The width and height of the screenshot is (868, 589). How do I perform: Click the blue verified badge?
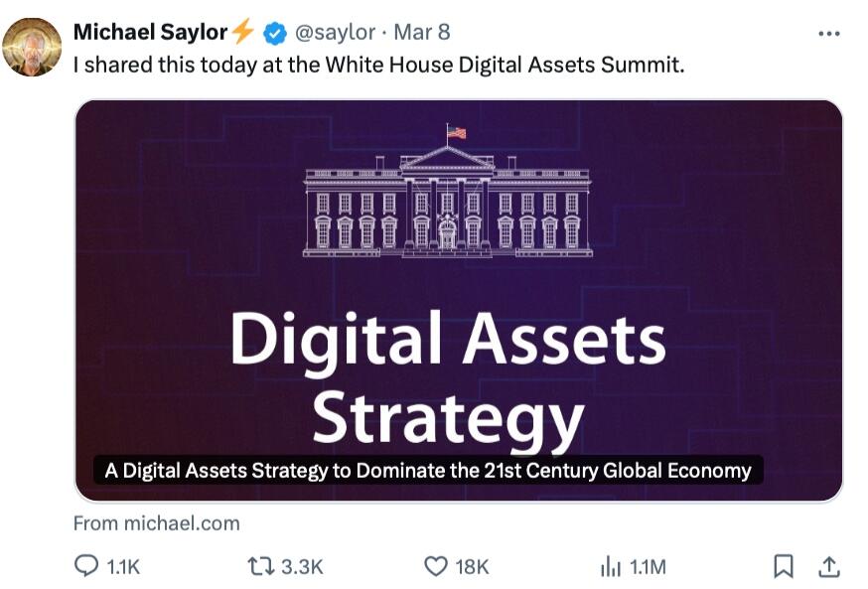(274, 33)
